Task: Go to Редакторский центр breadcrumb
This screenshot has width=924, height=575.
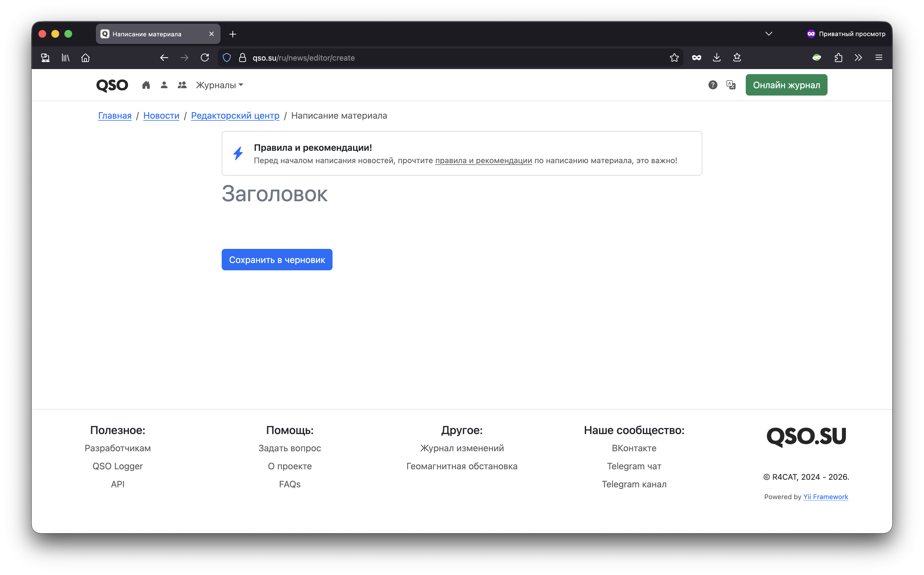Action: coord(235,116)
